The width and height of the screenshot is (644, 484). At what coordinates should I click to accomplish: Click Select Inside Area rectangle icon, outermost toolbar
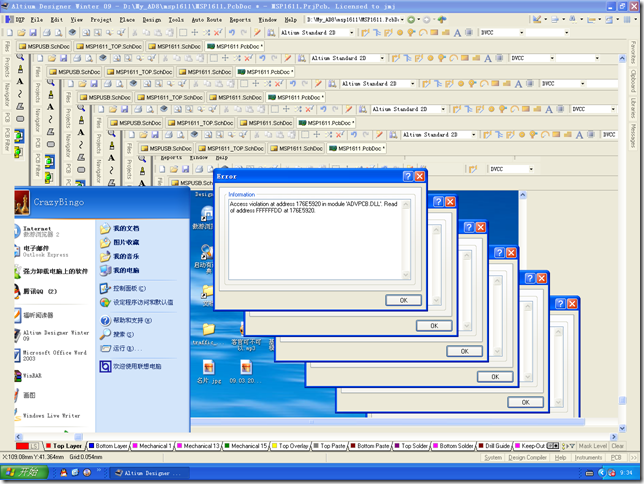coord(183,32)
